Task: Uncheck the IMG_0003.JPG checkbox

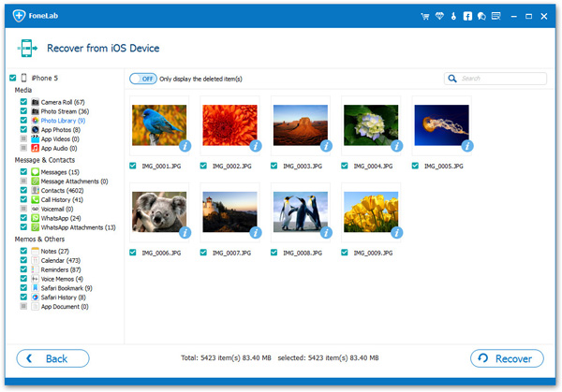Action: click(x=274, y=166)
